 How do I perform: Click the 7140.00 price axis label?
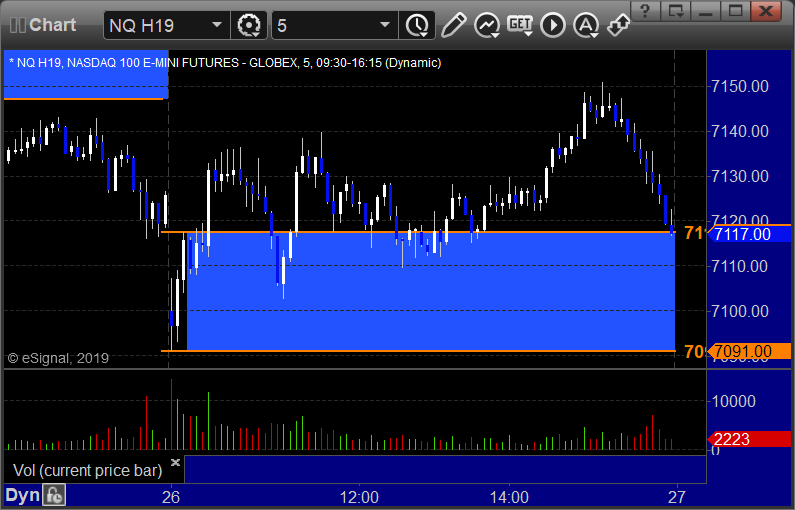[740, 131]
